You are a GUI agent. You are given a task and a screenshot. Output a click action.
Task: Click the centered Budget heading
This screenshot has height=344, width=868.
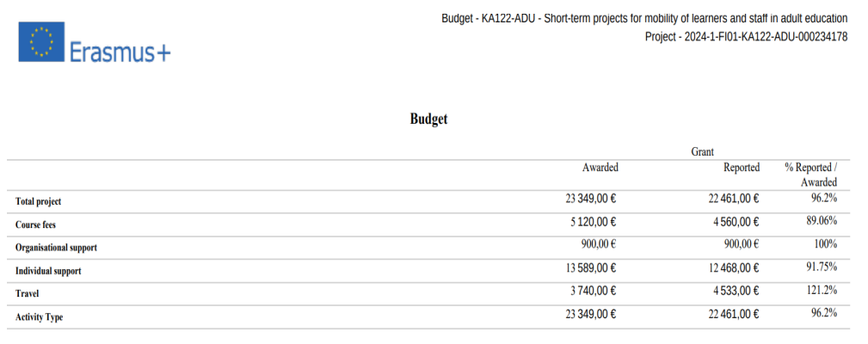(428, 120)
